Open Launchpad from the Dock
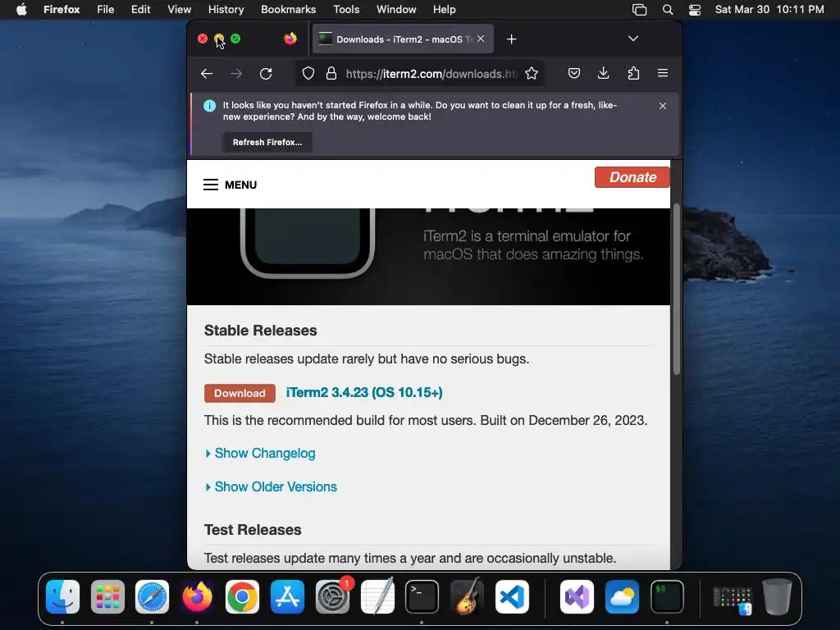Viewport: 840px width, 630px height. point(107,597)
